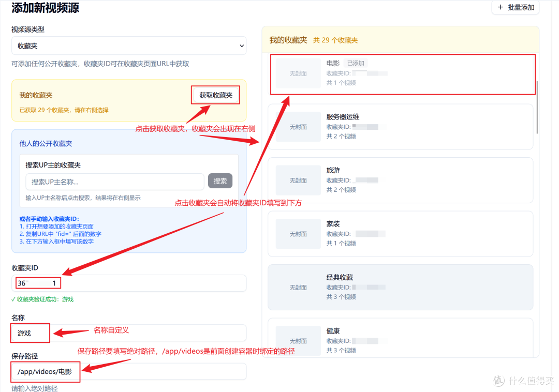Click the plus icon in 批量添加
Image resolution: width=559 pixels, height=392 pixels.
[500, 7]
